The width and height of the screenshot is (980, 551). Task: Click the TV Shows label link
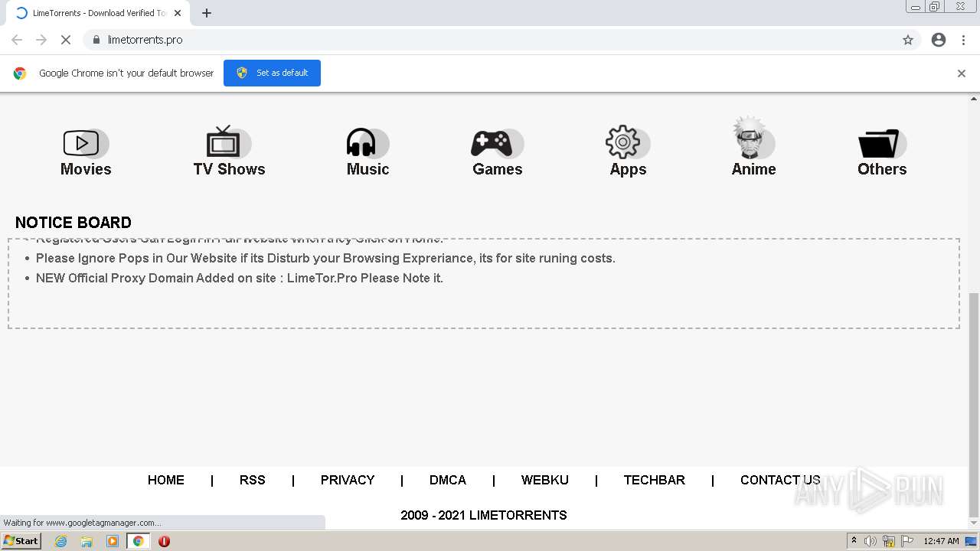[229, 169]
